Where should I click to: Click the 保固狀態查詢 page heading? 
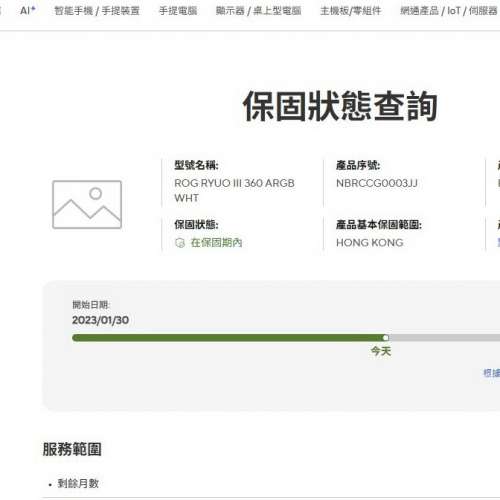click(340, 106)
